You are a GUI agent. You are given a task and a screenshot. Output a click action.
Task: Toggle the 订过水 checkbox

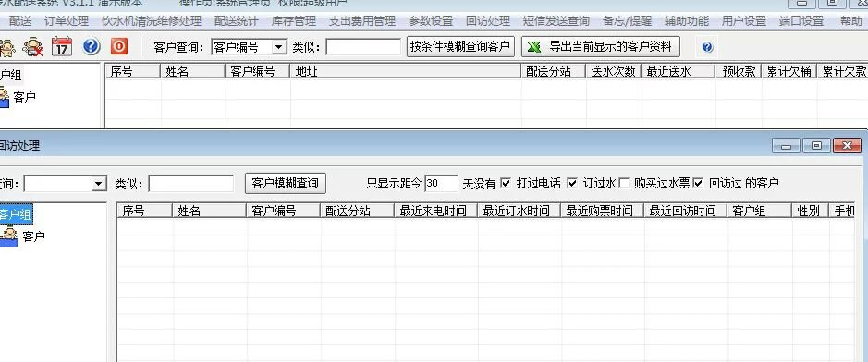coord(572,183)
